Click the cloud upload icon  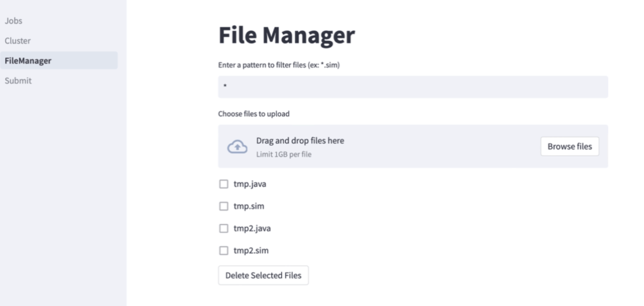[x=237, y=146]
